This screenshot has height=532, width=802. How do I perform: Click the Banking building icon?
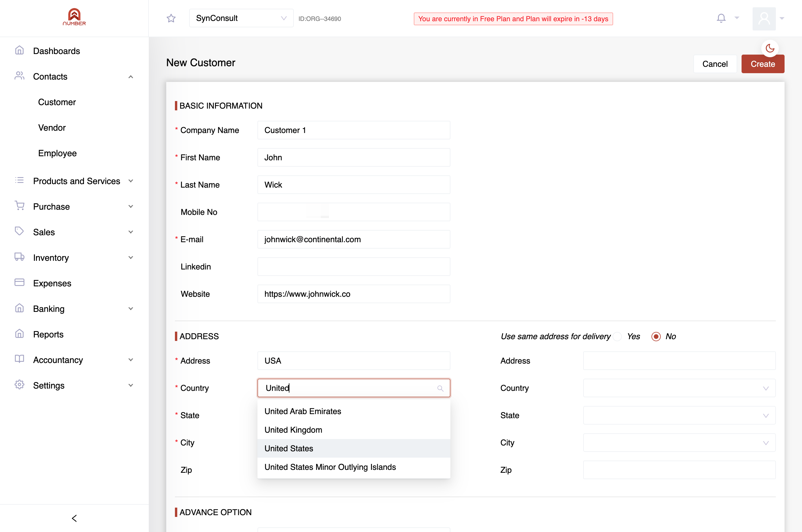tap(19, 308)
